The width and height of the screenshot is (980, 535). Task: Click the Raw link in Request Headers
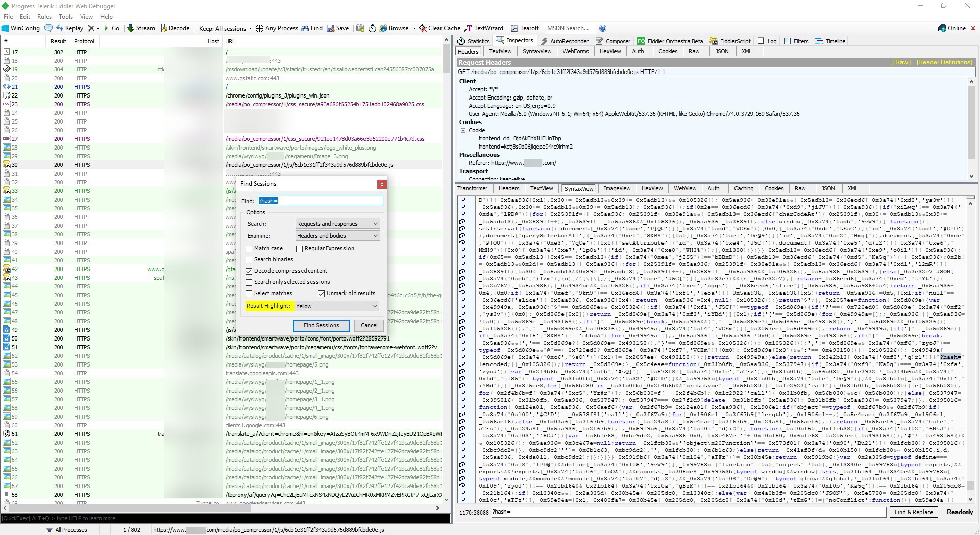click(901, 62)
